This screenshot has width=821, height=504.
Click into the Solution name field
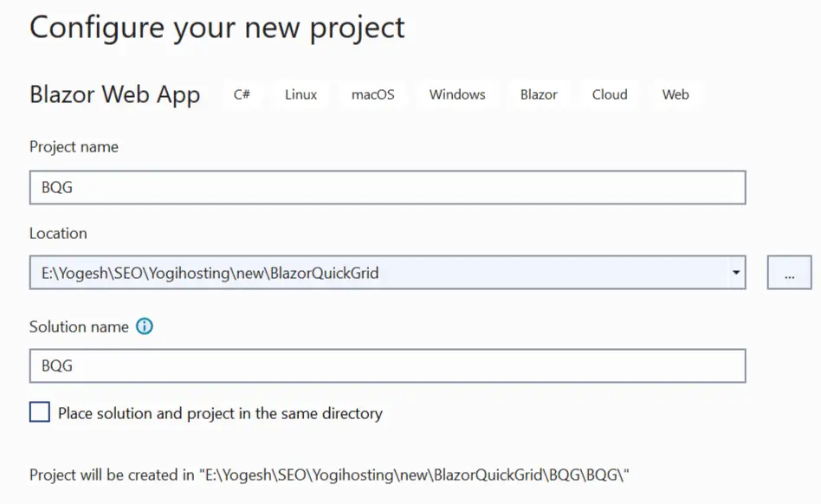pyautogui.click(x=387, y=365)
